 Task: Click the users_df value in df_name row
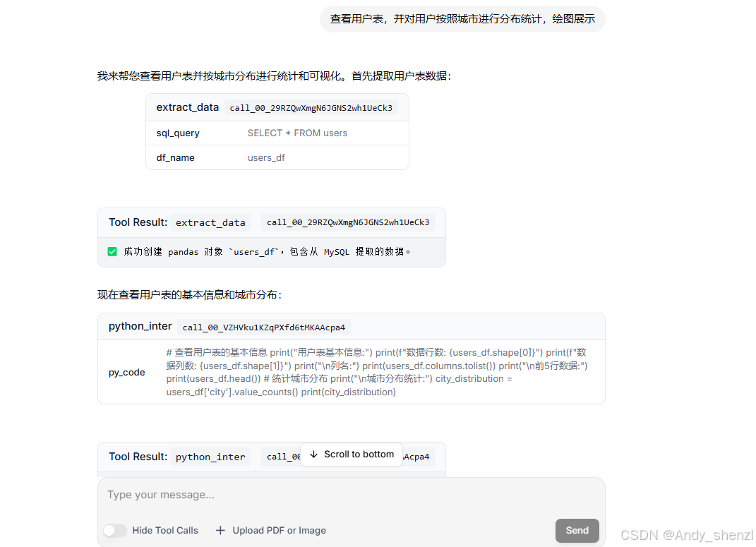tap(266, 157)
